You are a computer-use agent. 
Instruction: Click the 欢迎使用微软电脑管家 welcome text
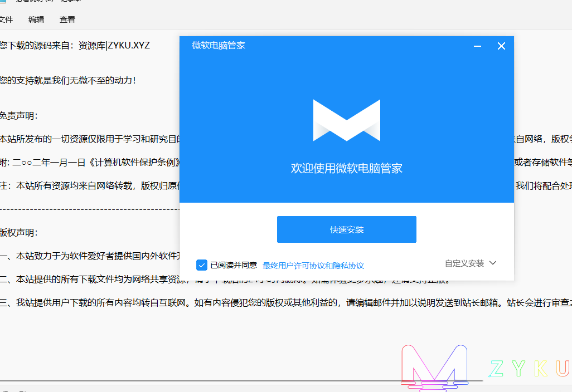(347, 168)
